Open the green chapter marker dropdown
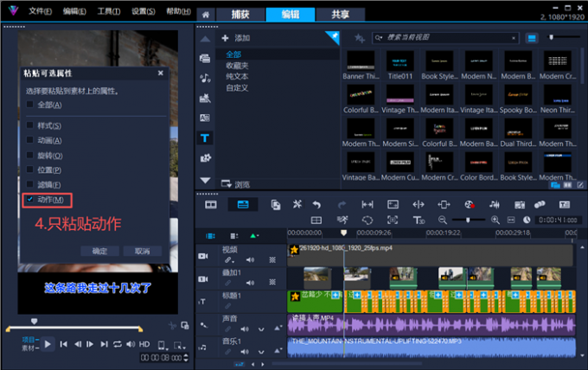The height and width of the screenshot is (370, 588). click(254, 236)
